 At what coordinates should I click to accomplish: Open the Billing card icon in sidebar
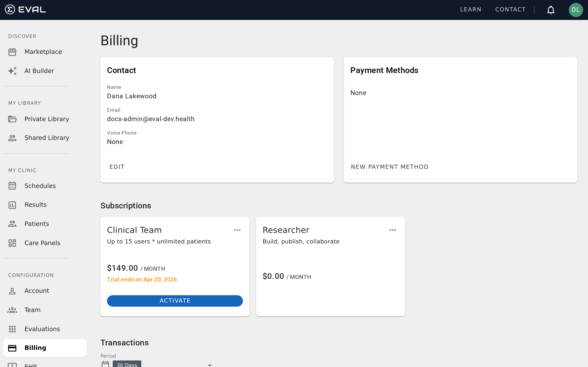tap(12, 348)
